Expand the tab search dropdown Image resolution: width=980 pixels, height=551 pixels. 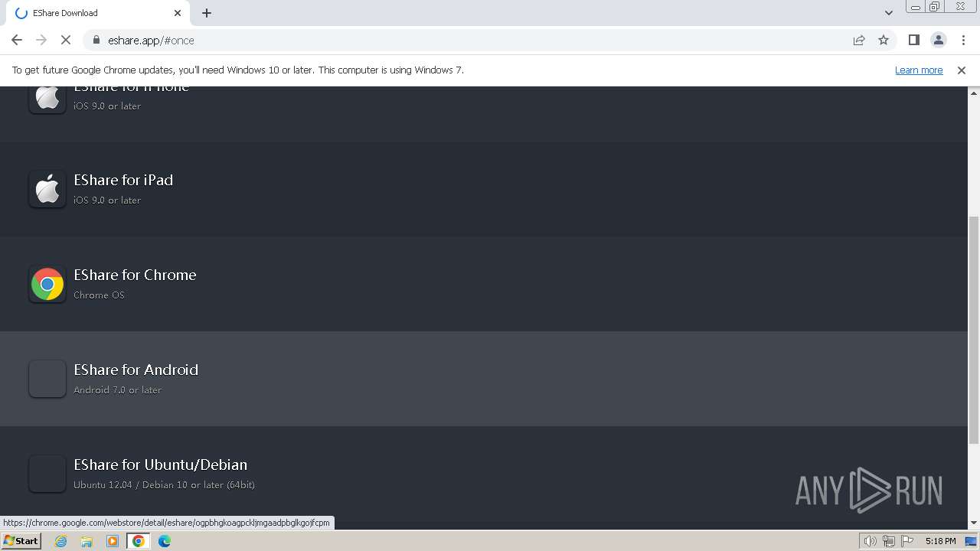(889, 13)
